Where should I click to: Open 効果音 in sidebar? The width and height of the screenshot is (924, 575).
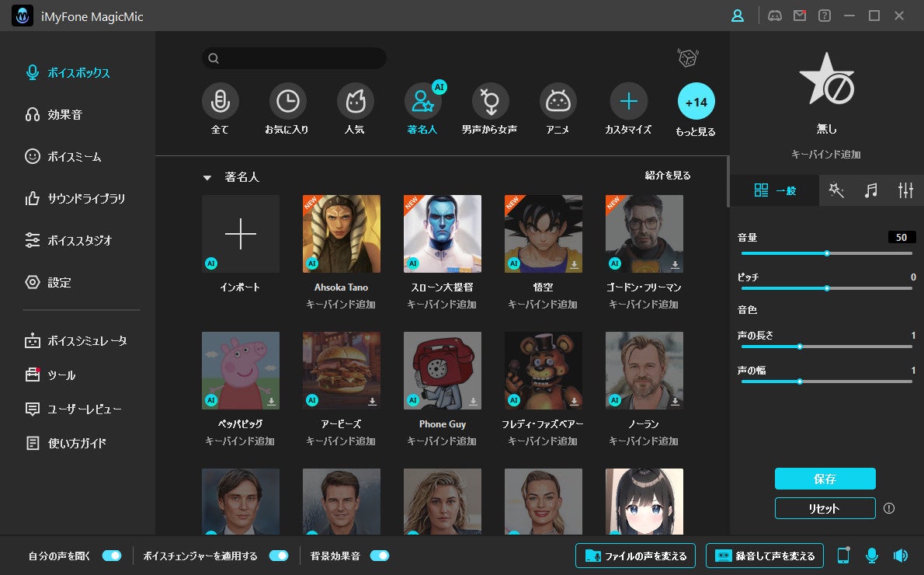[x=54, y=114]
